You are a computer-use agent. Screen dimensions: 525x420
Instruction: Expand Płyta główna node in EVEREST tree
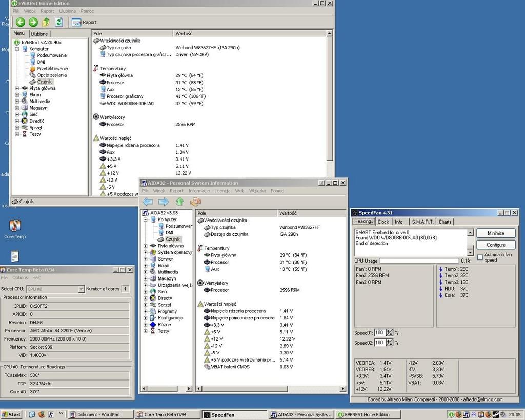click(17, 88)
